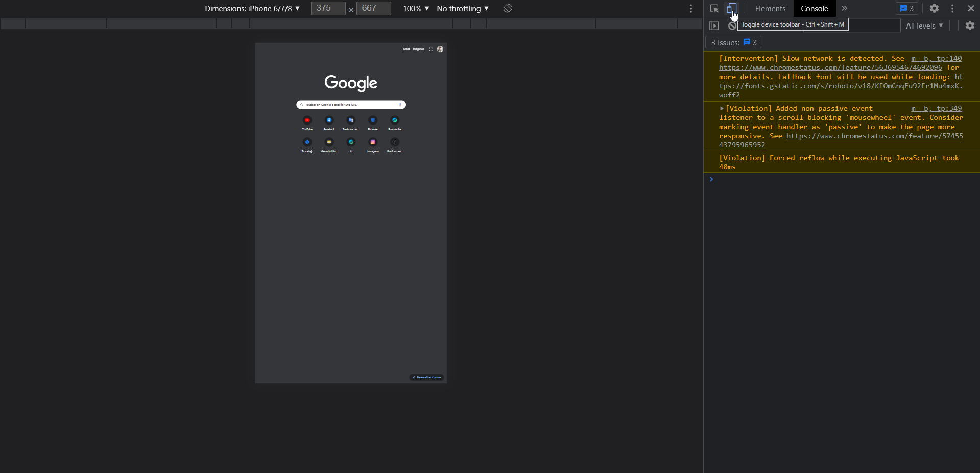Expand the Violation non-passive event listener message
Viewport: 980px width, 473px height.
722,108
